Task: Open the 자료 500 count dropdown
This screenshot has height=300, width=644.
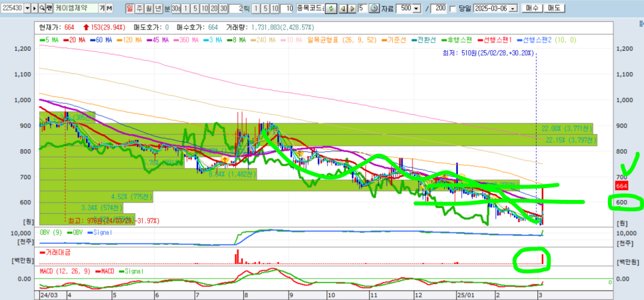Action: point(417,8)
